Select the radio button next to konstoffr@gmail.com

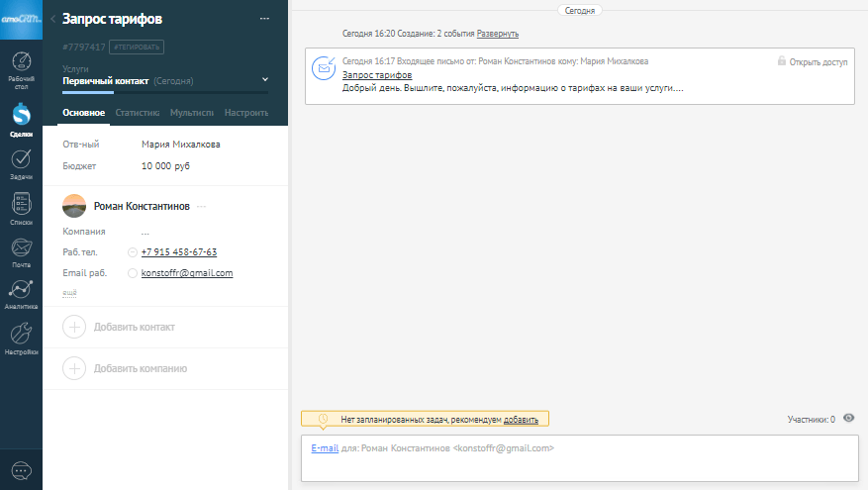click(x=133, y=273)
